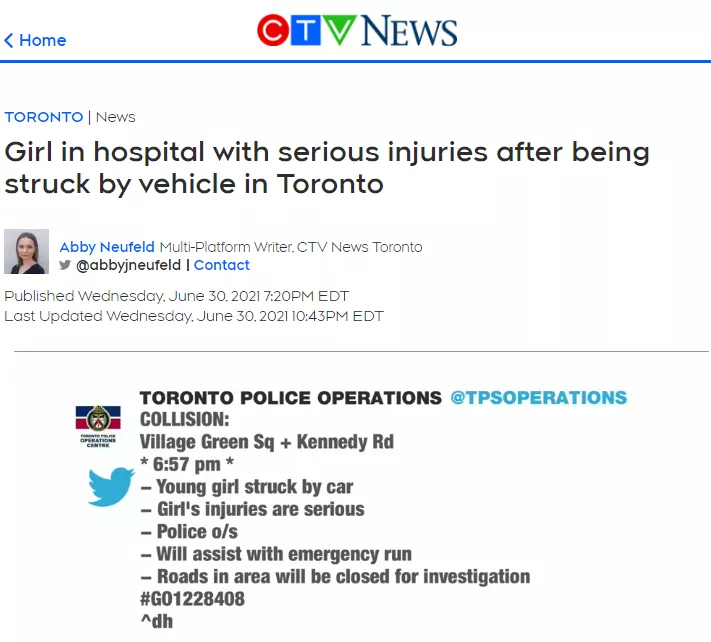711x642 pixels.
Task: Click the Twitter bird next to @abbyjneufeld
Action: tap(65, 264)
